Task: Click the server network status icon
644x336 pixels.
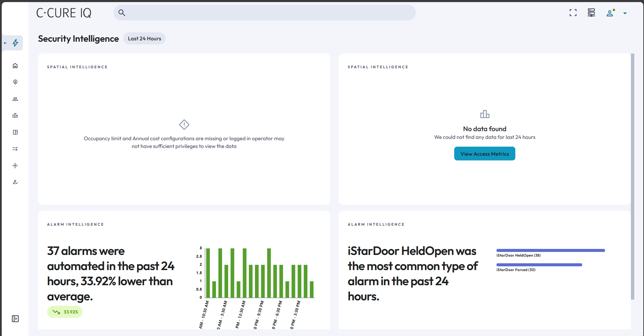Action: pos(591,13)
